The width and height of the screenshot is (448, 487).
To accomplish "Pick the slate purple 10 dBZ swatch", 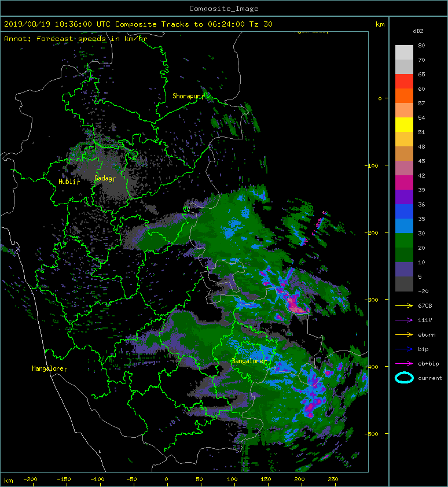I will 404,269.
